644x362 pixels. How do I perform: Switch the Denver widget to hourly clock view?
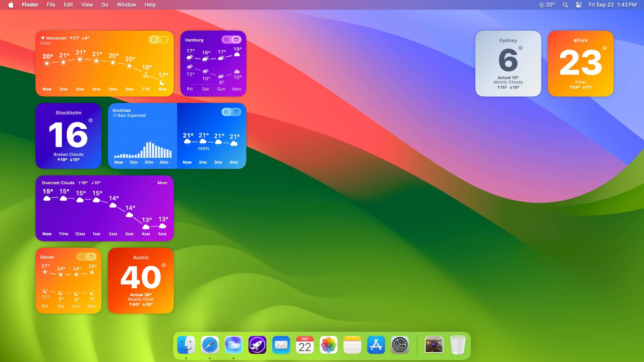pyautogui.click(x=81, y=257)
